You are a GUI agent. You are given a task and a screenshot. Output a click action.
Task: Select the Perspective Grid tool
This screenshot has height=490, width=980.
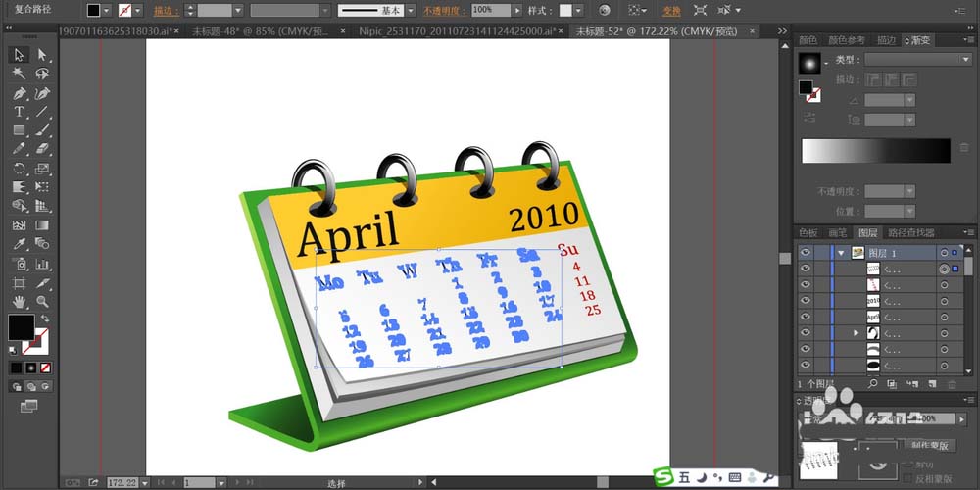(42, 206)
